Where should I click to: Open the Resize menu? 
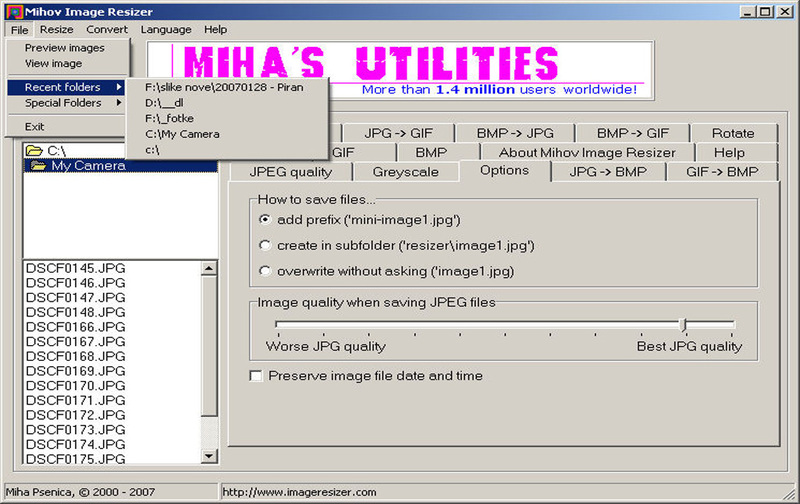57,30
